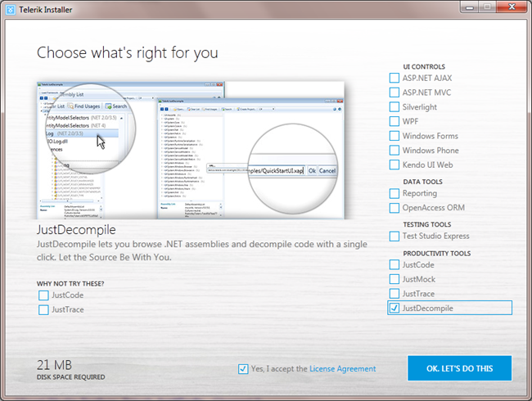Click the OK, LET'S DO THIS button

tap(459, 368)
